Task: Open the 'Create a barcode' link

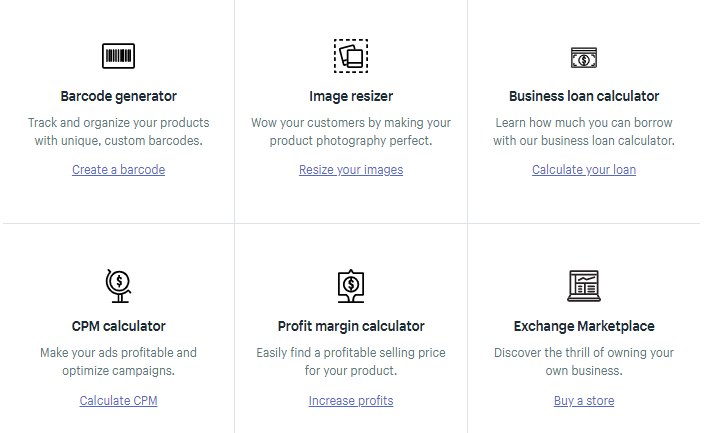Action: (x=118, y=170)
